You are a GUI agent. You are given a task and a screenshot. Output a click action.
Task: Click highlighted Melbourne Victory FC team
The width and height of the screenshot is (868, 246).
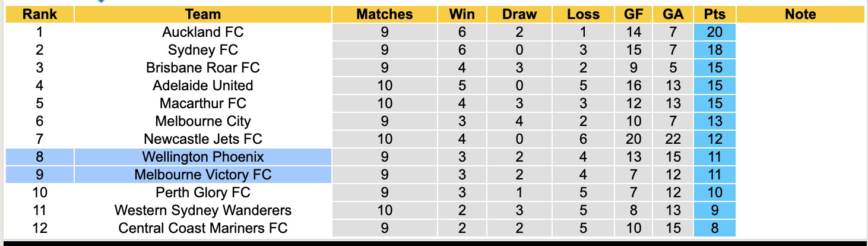[203, 175]
